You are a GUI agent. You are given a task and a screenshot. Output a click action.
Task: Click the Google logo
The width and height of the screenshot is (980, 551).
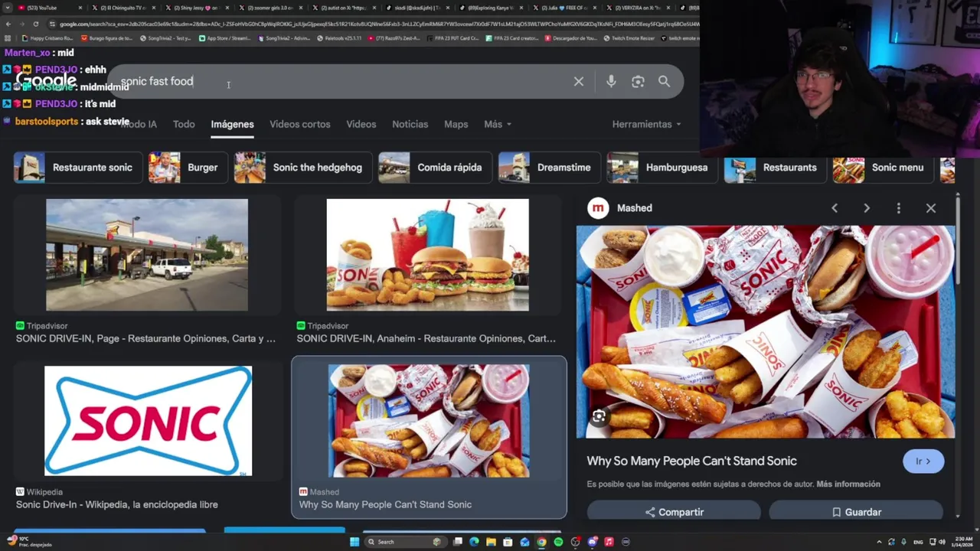(x=46, y=80)
